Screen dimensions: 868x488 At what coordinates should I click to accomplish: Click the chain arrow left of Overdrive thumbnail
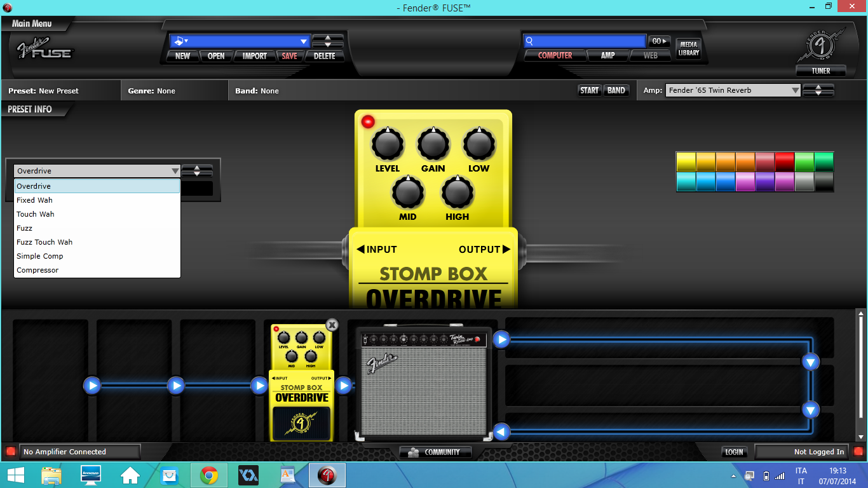259,385
